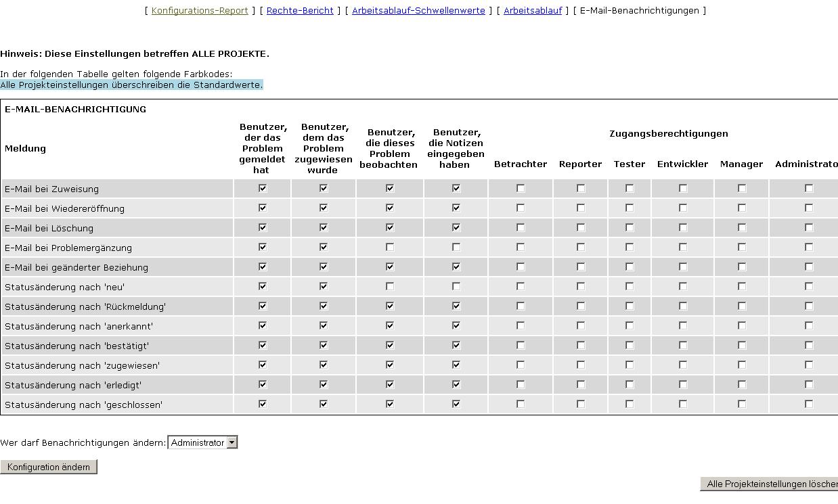The width and height of the screenshot is (838, 504).
Task: Open the Arbeitsablauf link
Action: coord(533,10)
